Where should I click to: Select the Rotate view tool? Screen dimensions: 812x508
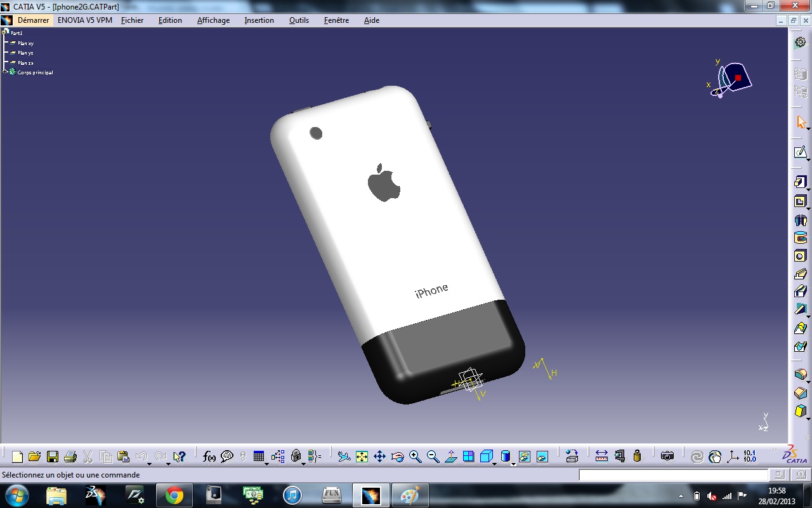(x=398, y=457)
